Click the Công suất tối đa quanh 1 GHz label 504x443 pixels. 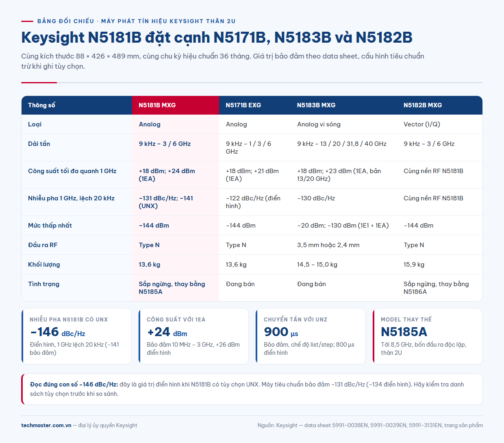pyautogui.click(x=72, y=171)
